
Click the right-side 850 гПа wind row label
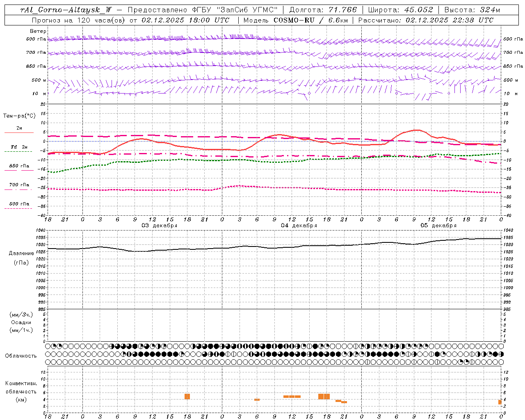point(513,66)
